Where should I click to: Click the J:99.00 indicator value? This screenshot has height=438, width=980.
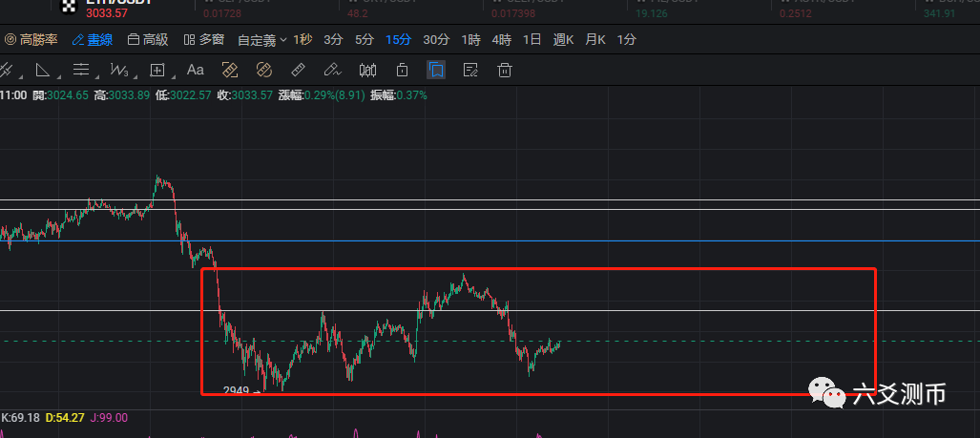point(109,417)
